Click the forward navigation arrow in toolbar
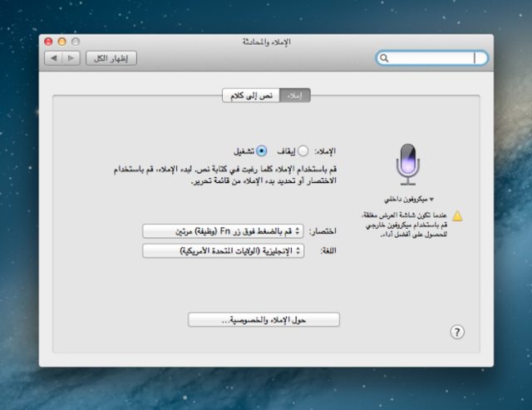This screenshot has width=532, height=410. pos(71,58)
